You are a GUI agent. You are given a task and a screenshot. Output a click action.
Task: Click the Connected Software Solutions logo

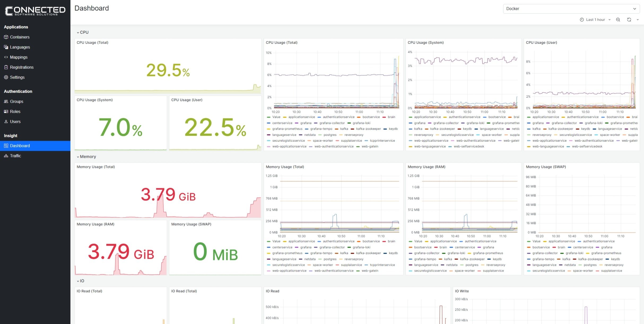pos(35,11)
